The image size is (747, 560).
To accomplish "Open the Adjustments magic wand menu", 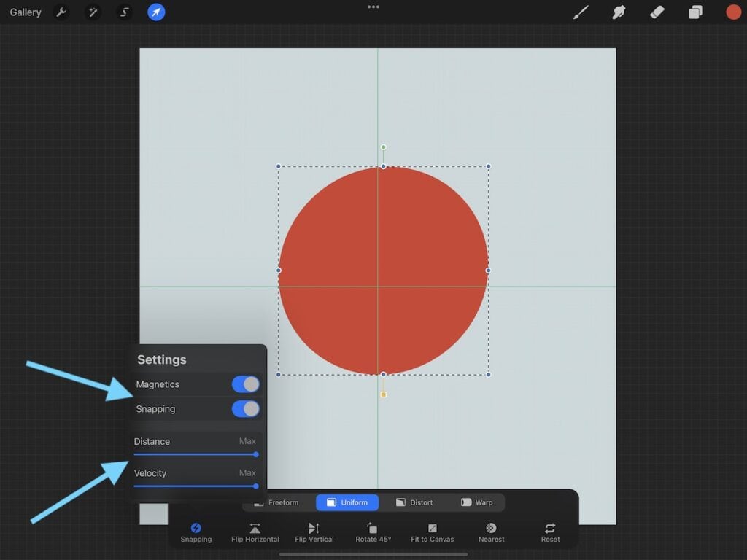I will click(93, 12).
